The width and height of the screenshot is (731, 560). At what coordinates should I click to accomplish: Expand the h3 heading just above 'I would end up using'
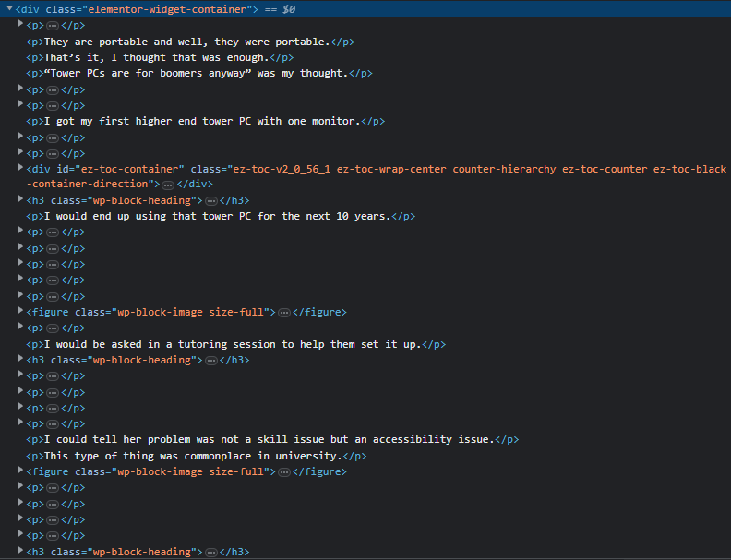(x=20, y=198)
